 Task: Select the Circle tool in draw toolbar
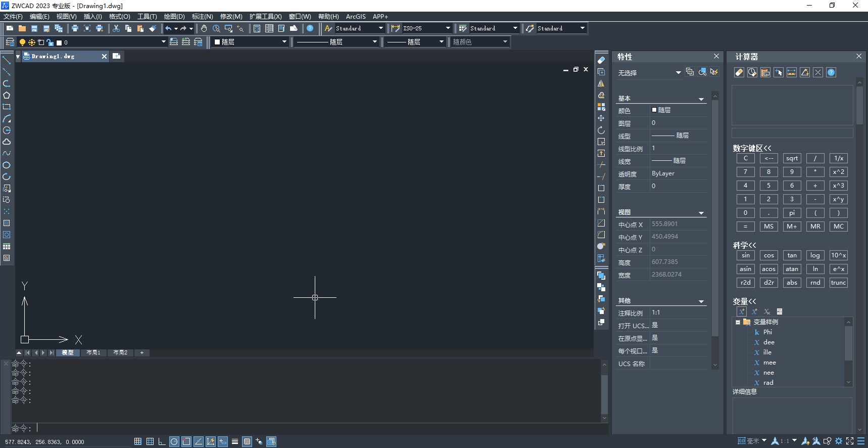[x=7, y=165]
